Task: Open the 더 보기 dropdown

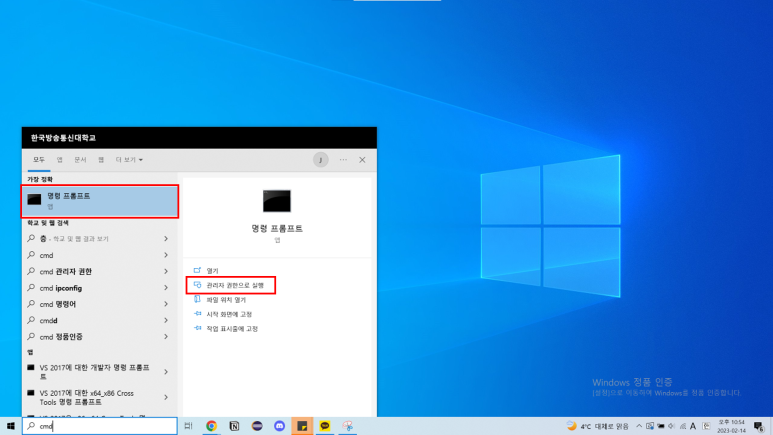Action: (x=129, y=160)
